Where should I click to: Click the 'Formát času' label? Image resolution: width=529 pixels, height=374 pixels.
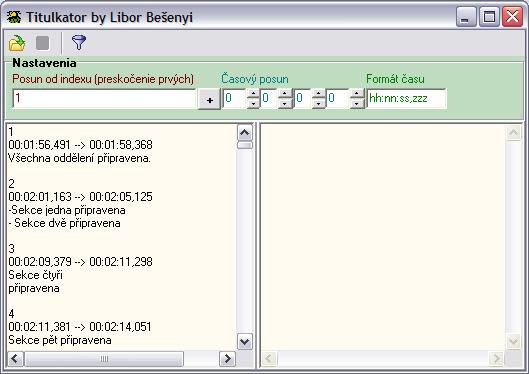point(395,79)
